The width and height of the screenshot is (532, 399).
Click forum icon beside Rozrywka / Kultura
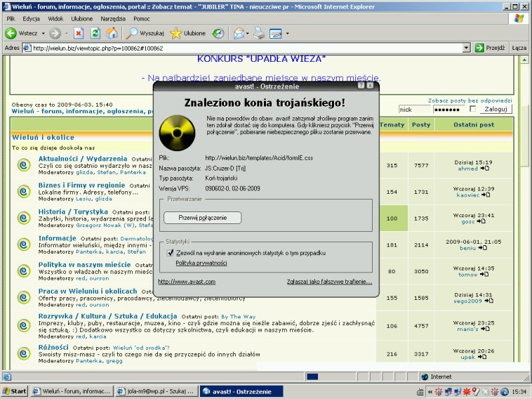tap(24, 326)
